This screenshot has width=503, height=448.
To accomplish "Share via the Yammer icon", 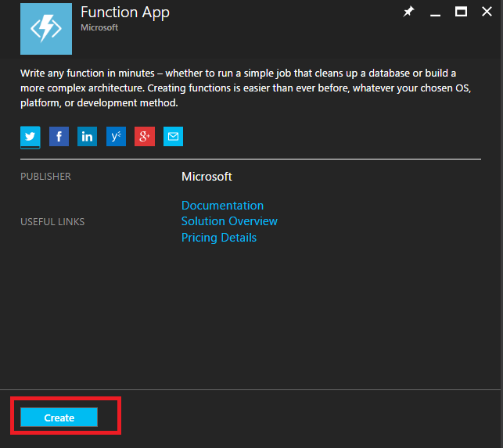I will click(x=116, y=137).
